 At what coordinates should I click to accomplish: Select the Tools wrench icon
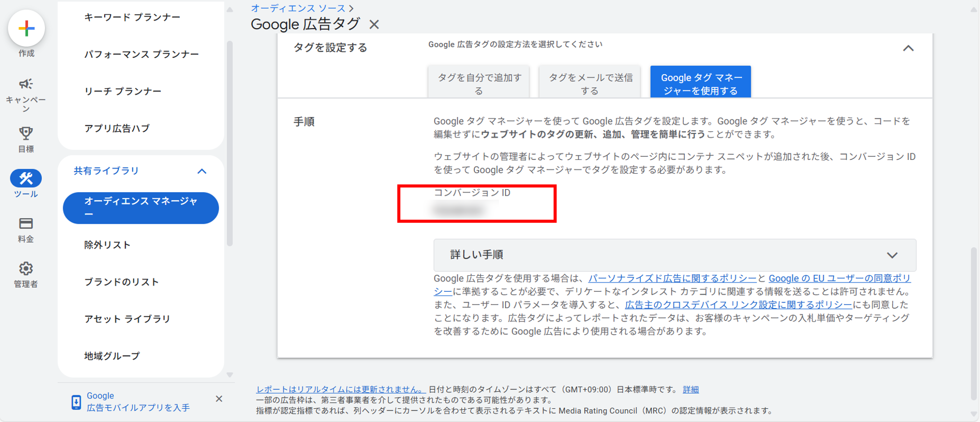coord(26,178)
